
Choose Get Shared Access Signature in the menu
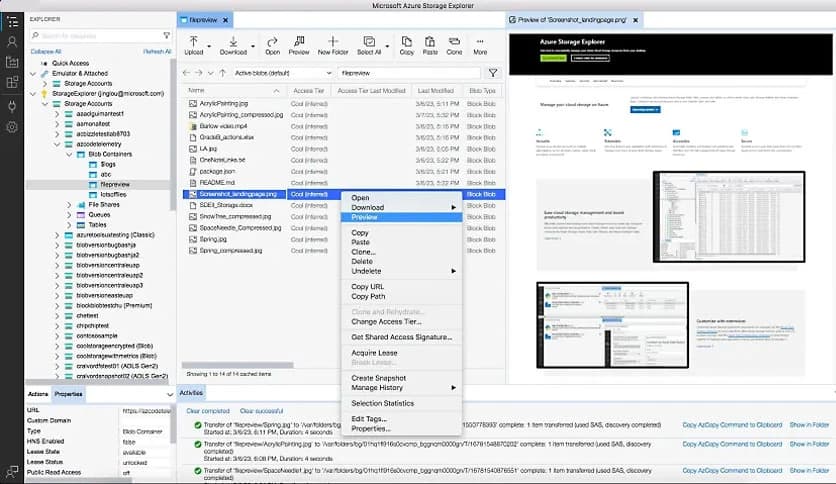coord(401,337)
